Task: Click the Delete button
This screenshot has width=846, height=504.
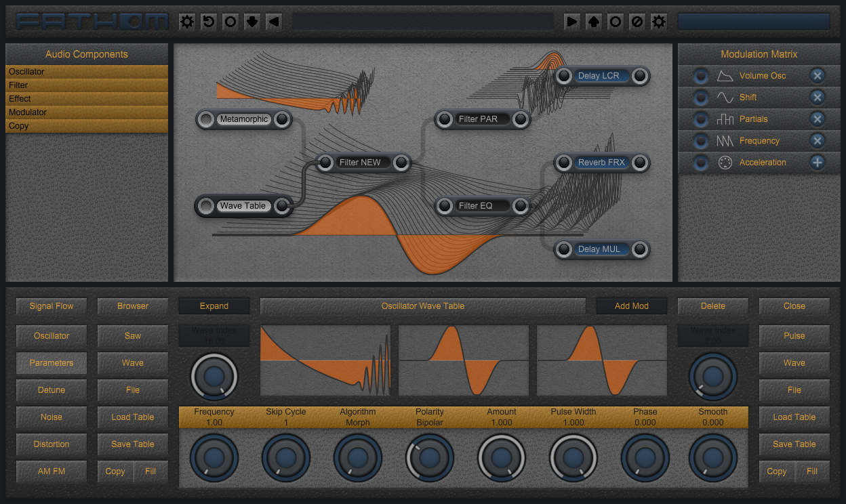Action: (x=713, y=306)
